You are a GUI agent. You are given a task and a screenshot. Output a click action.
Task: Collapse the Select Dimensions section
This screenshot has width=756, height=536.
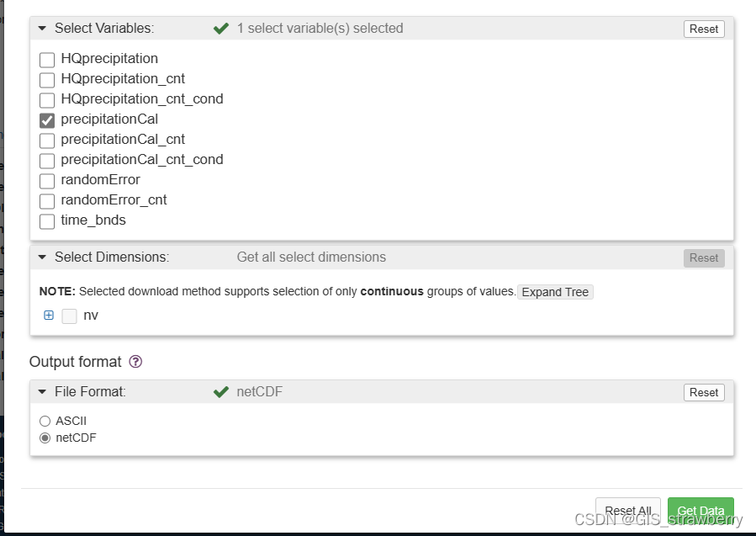(43, 257)
